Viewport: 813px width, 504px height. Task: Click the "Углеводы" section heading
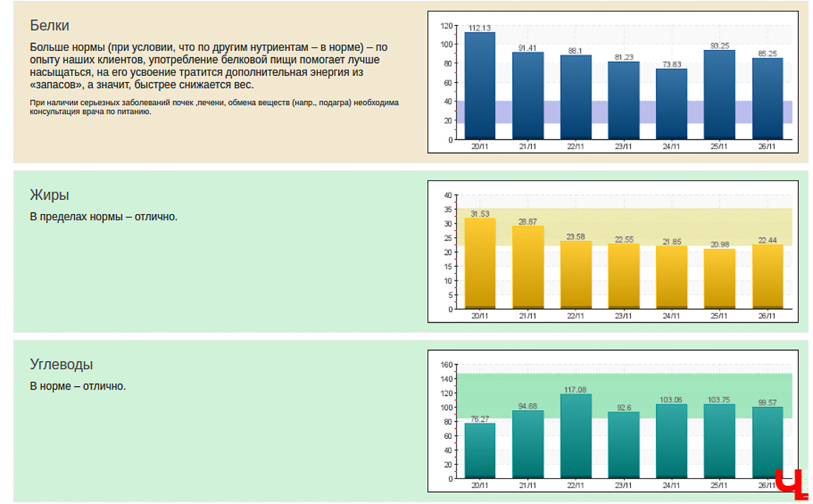click(62, 364)
